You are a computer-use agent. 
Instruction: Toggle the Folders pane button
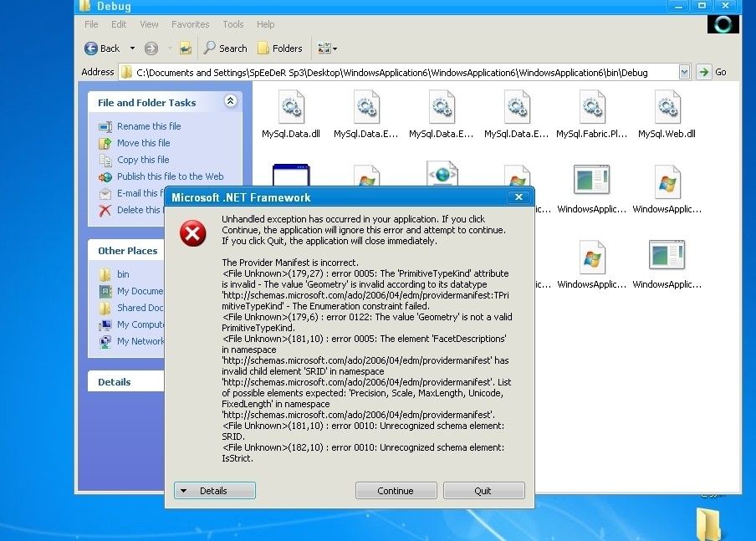pyautogui.click(x=280, y=48)
